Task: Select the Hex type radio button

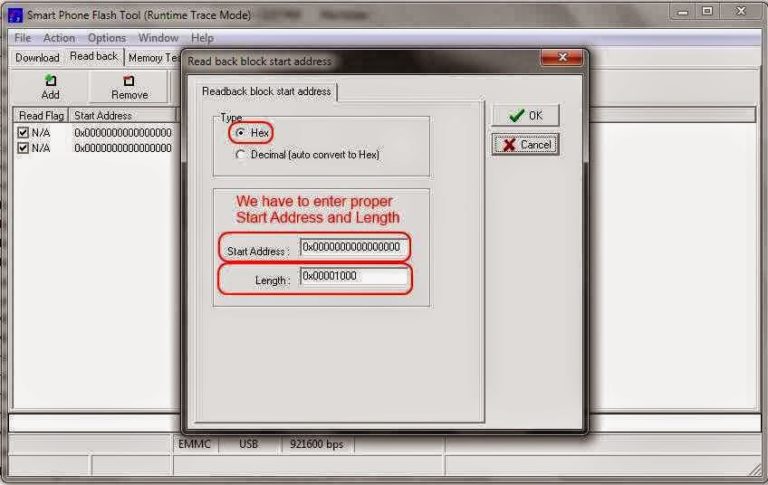Action: coord(240,133)
